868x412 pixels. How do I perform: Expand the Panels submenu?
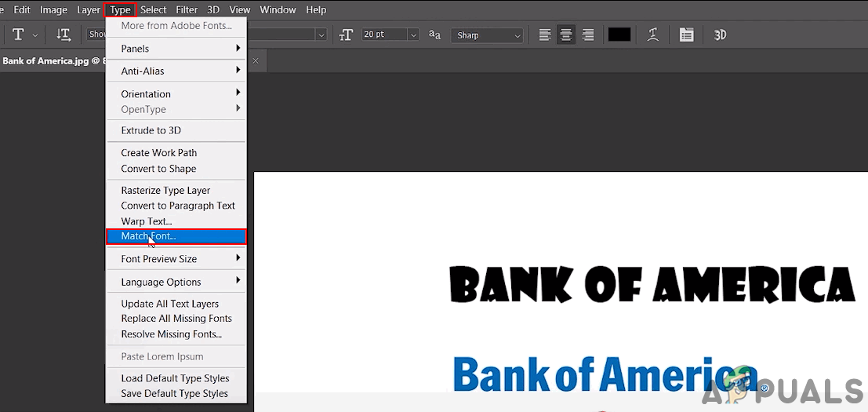click(176, 49)
